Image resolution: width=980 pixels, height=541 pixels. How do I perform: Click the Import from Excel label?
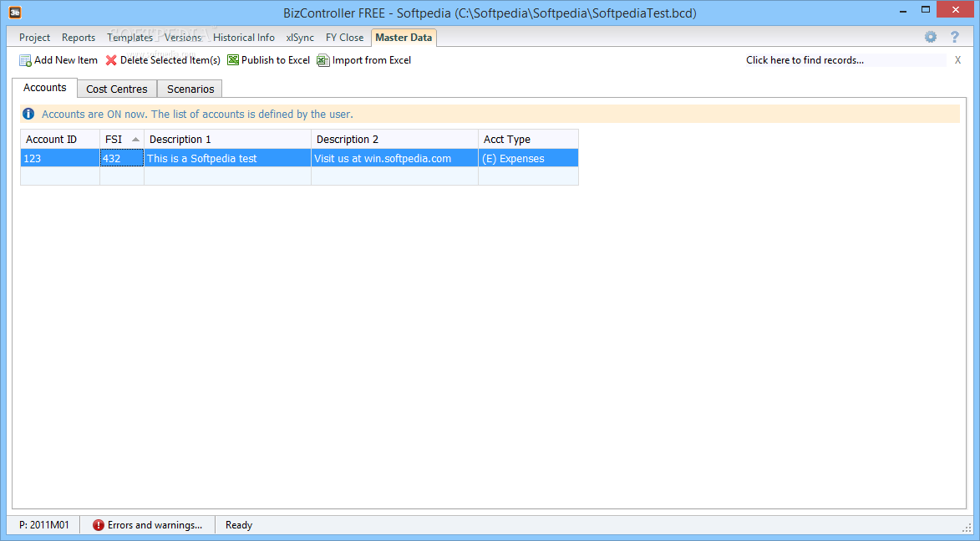pos(372,60)
